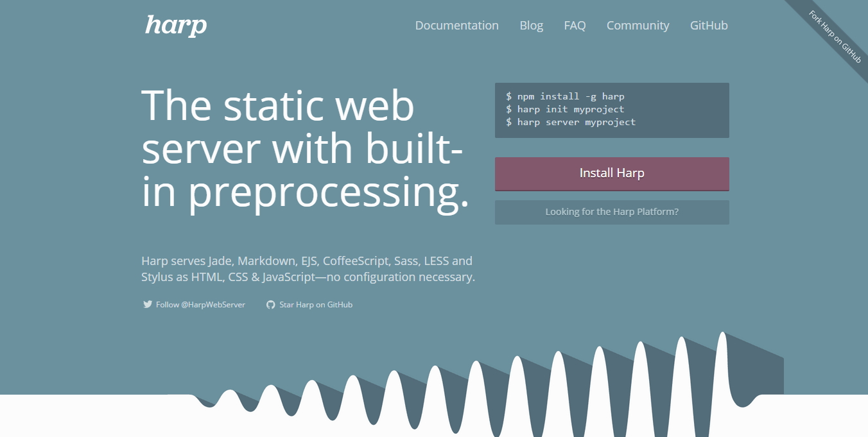This screenshot has width=868, height=437.
Task: Click the GitHub octocat icon
Action: point(270,305)
